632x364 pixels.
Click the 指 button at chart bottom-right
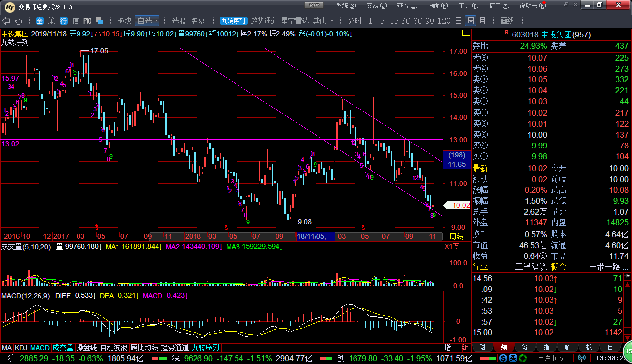pyautogui.click(x=447, y=348)
